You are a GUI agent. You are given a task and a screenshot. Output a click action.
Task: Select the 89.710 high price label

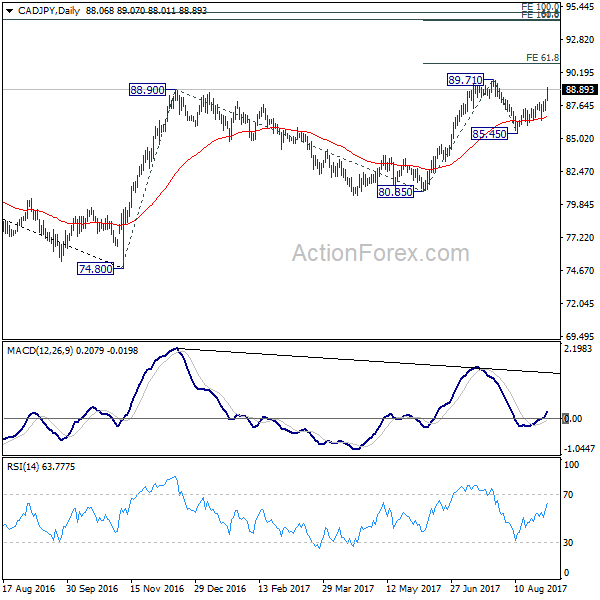pyautogui.click(x=465, y=80)
